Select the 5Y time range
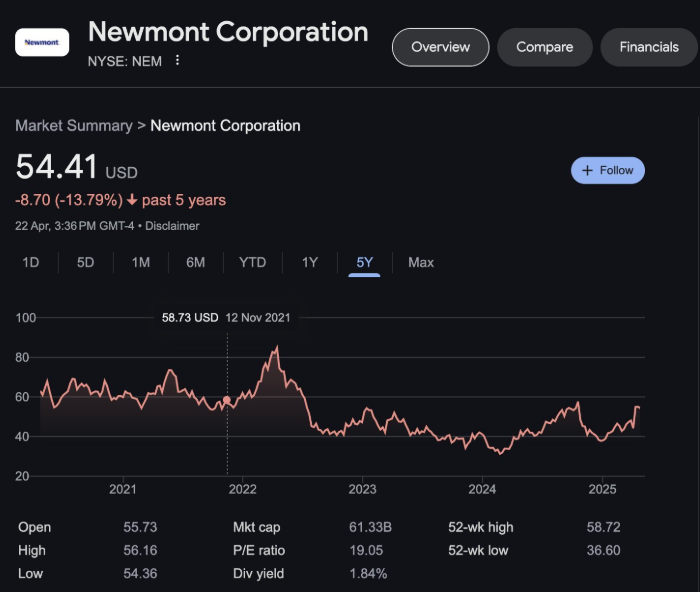The width and height of the screenshot is (700, 592). click(x=365, y=262)
